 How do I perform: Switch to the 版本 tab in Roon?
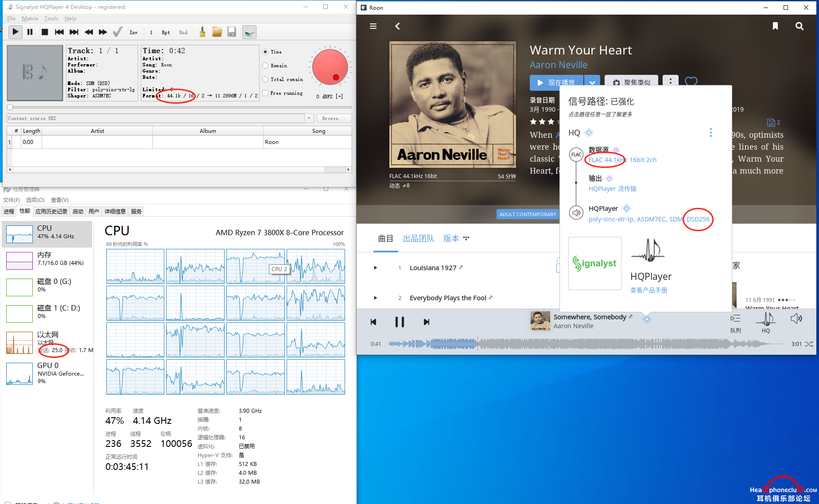451,239
